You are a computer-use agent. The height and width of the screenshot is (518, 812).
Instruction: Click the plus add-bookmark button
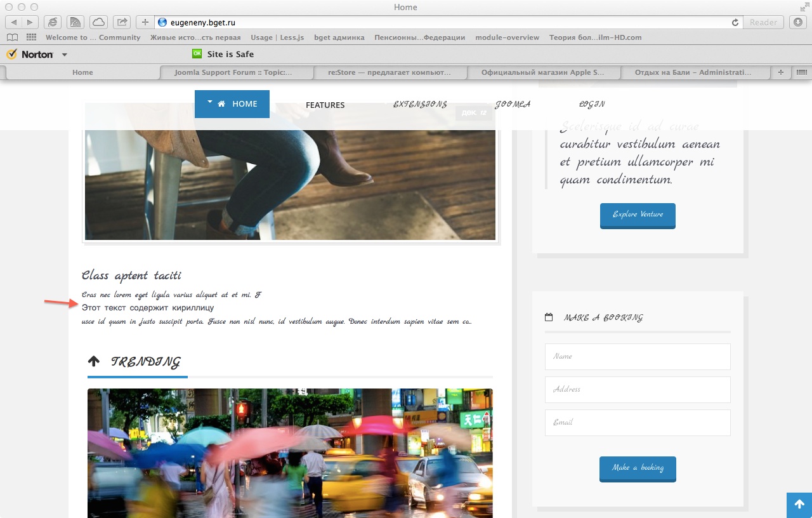[145, 22]
